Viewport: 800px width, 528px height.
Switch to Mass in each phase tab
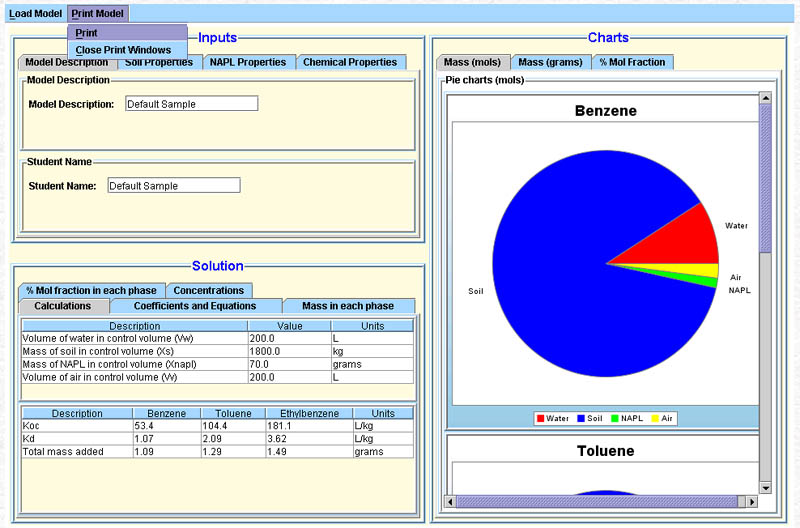tap(347, 306)
